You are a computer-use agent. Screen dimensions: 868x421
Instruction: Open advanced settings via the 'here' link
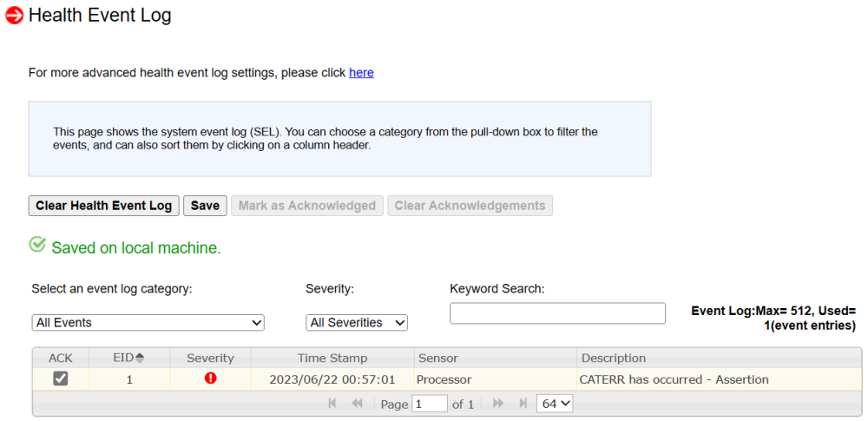tap(361, 73)
